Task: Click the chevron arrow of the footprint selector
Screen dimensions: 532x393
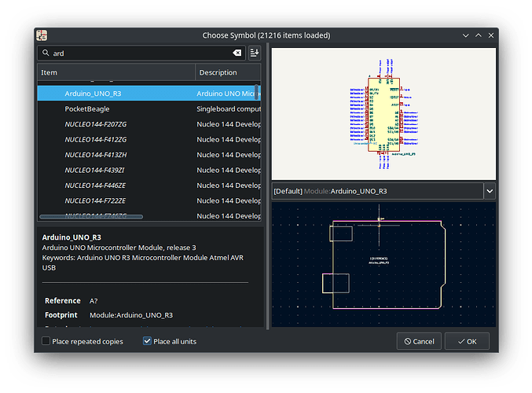Action: [490, 191]
